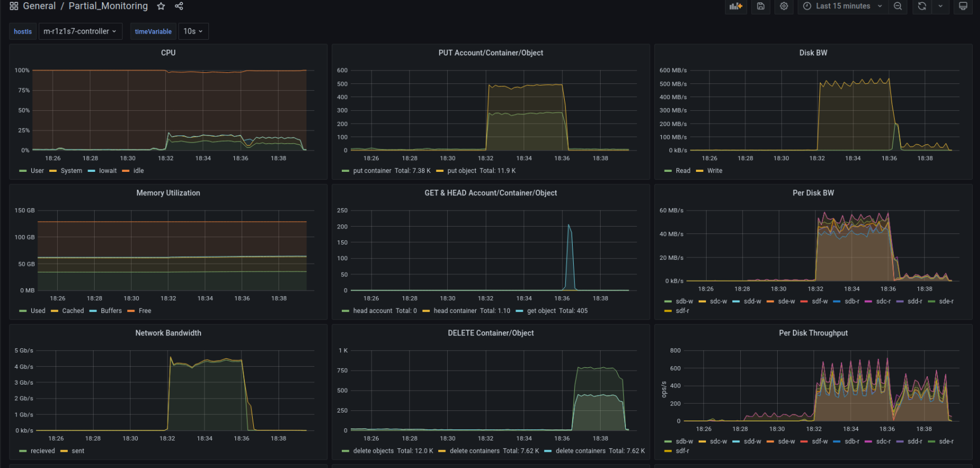Open the Memory Utilization panel title menu
Image resolution: width=980 pixels, height=468 pixels.
(168, 193)
